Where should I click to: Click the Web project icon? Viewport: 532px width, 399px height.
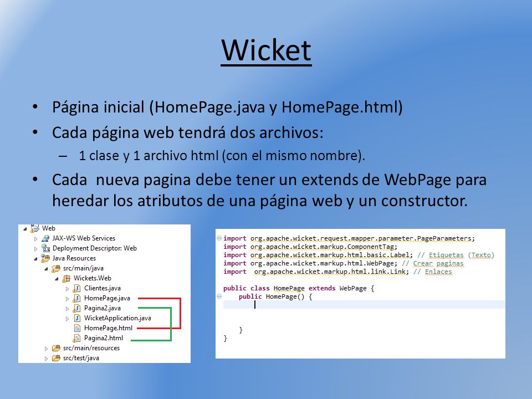[34, 228]
